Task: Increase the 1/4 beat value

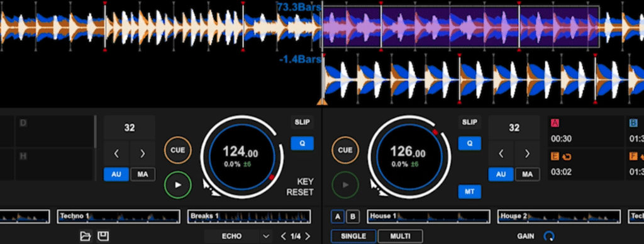Action: (308, 236)
